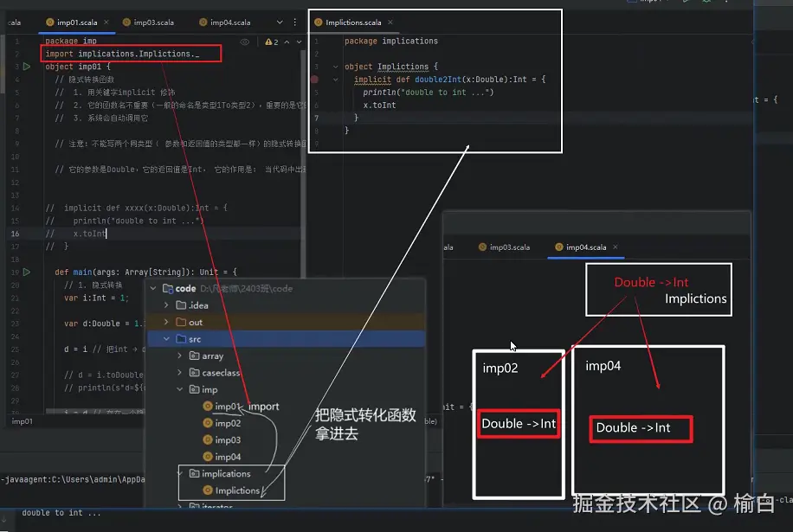Image resolution: width=793 pixels, height=532 pixels.
Task: Click the green run icon beside the main method
Action: point(28,272)
